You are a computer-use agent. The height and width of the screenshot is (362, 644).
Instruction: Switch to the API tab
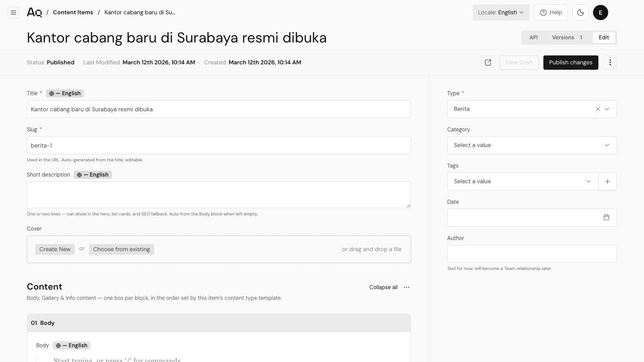(534, 38)
